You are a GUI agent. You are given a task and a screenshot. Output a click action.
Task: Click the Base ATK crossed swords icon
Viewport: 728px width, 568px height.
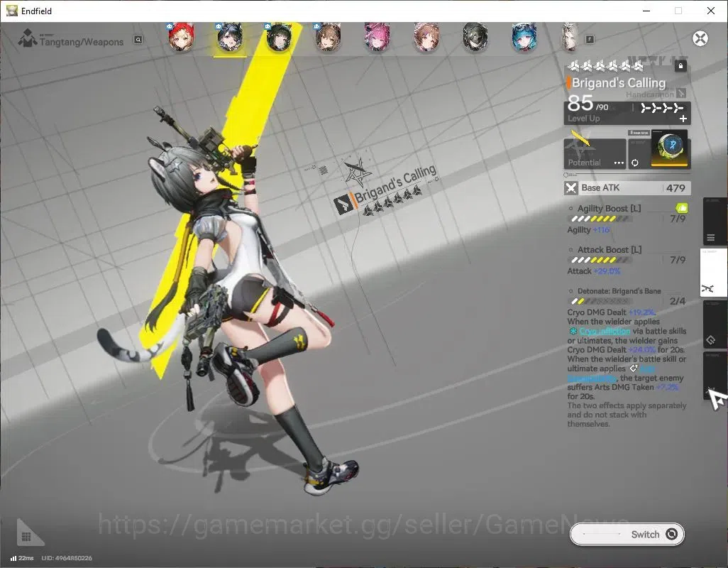pyautogui.click(x=571, y=188)
